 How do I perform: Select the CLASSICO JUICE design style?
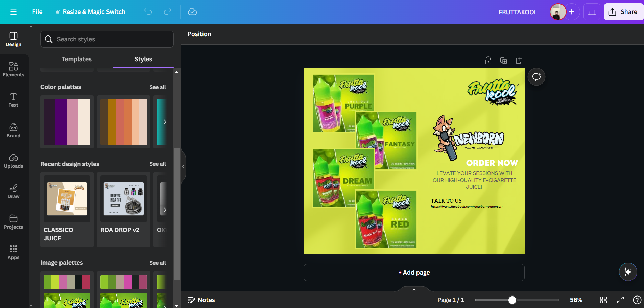[67, 210]
